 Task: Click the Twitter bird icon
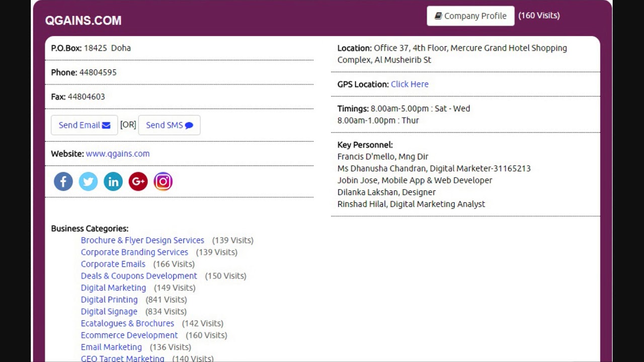pos(88,181)
